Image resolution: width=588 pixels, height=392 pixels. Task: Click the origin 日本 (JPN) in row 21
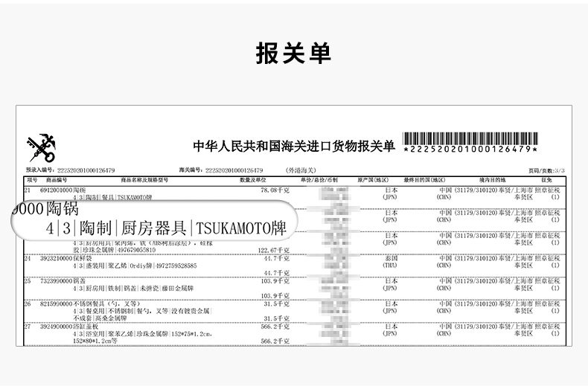coord(390,193)
